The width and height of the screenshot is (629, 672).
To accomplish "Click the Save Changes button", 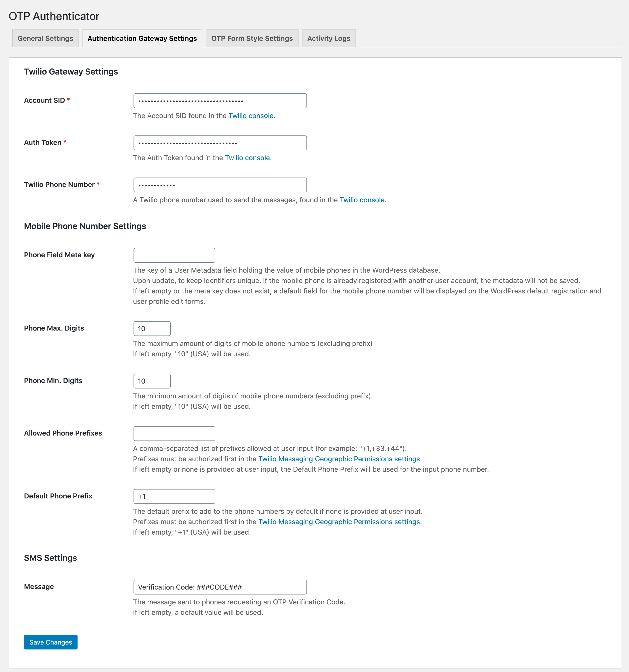I will (x=51, y=642).
